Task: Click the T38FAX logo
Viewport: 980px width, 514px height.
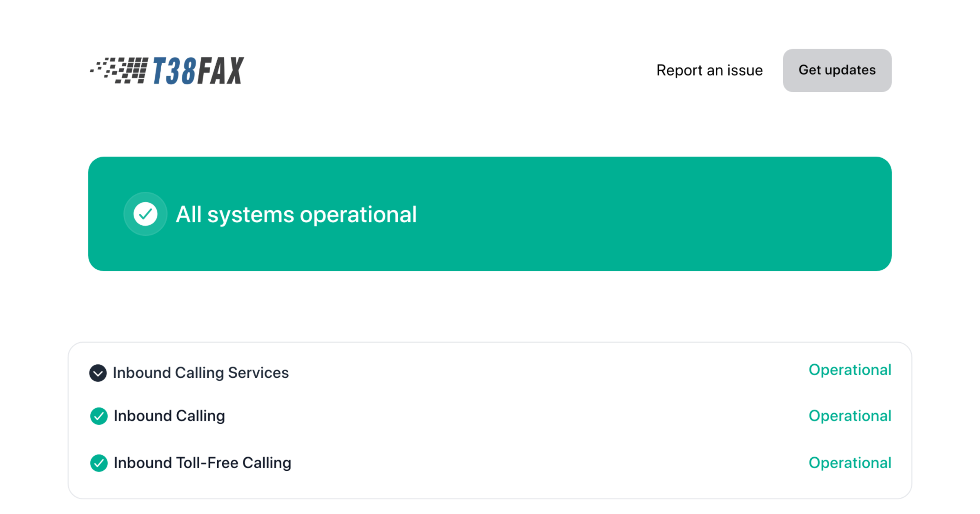Action: coord(167,71)
